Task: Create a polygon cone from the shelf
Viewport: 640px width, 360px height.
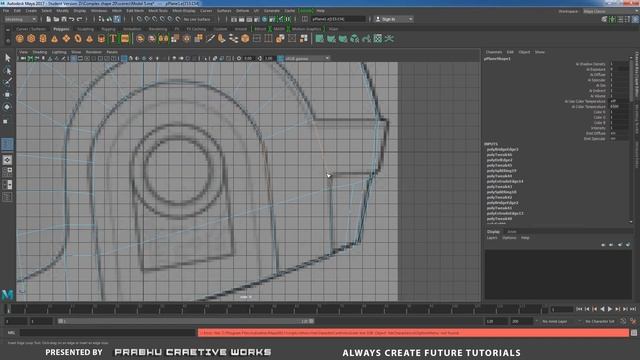Action: pos(54,39)
